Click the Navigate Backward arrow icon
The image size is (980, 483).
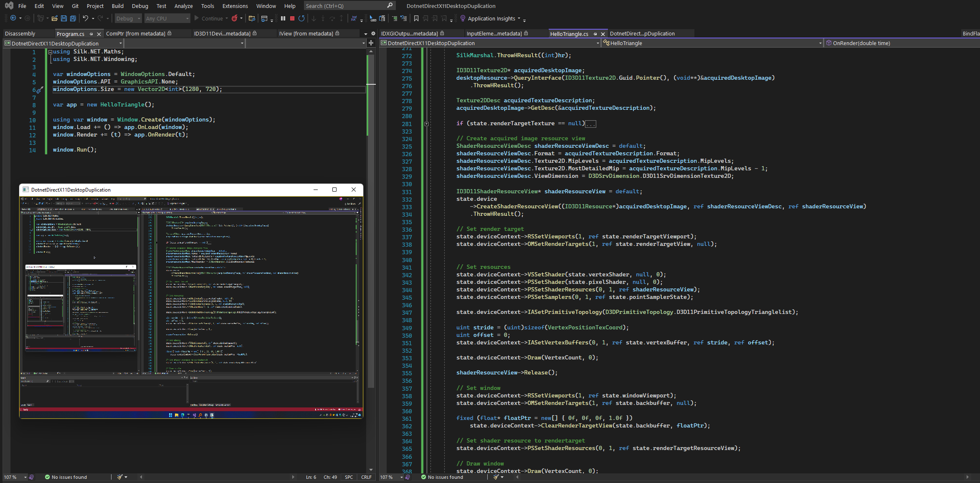pos(13,18)
